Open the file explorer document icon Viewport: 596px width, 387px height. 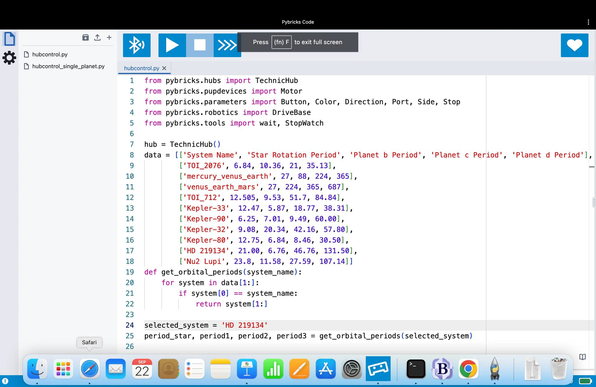[x=10, y=39]
